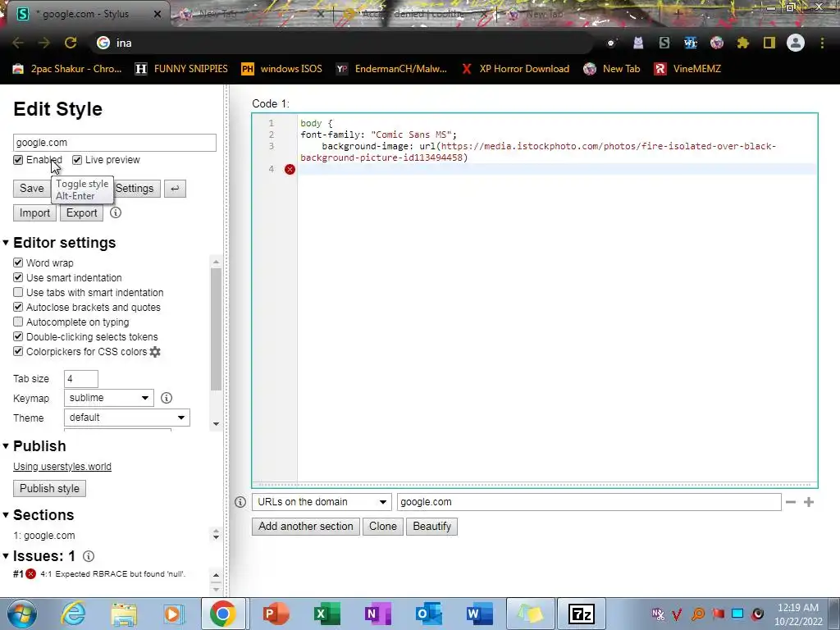840x630 pixels.
Task: Click the back arrow button next to Settings
Action: click(x=176, y=189)
